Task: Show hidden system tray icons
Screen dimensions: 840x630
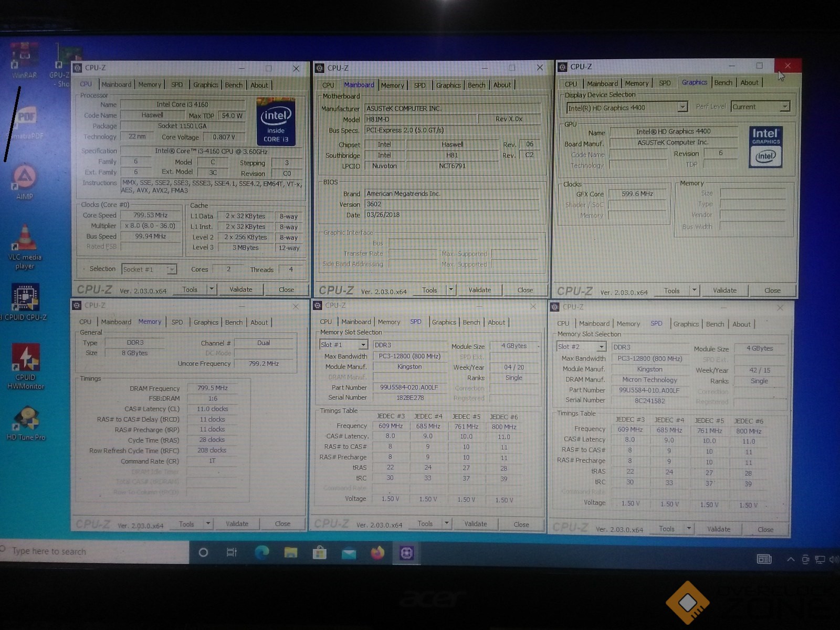Action: point(790,559)
